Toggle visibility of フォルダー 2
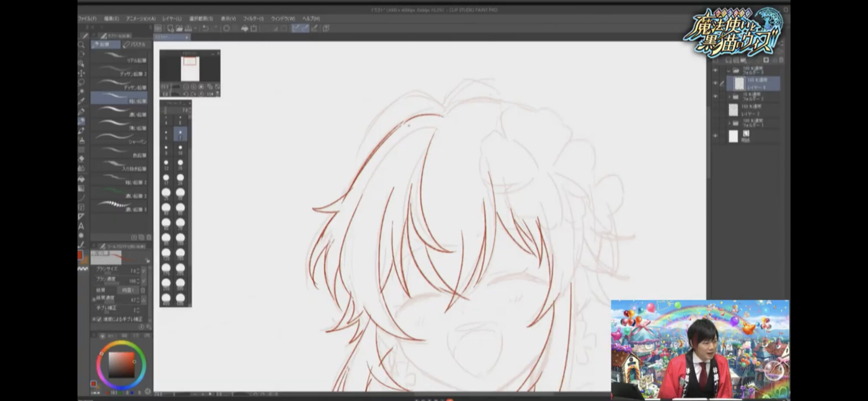 coord(715,96)
